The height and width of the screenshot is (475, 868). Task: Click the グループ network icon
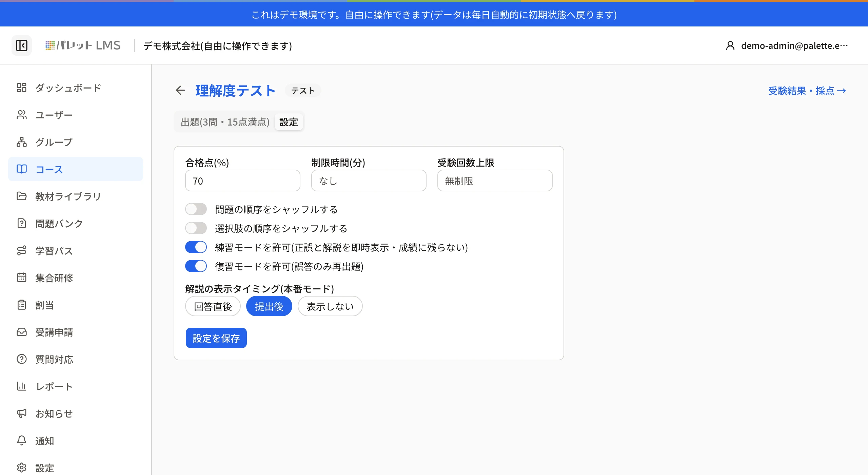[x=22, y=142]
